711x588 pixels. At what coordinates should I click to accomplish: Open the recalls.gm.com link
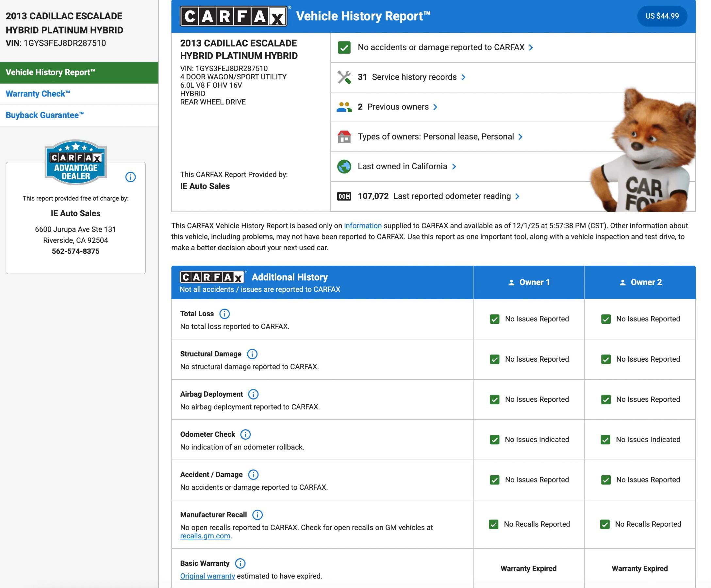(x=205, y=536)
